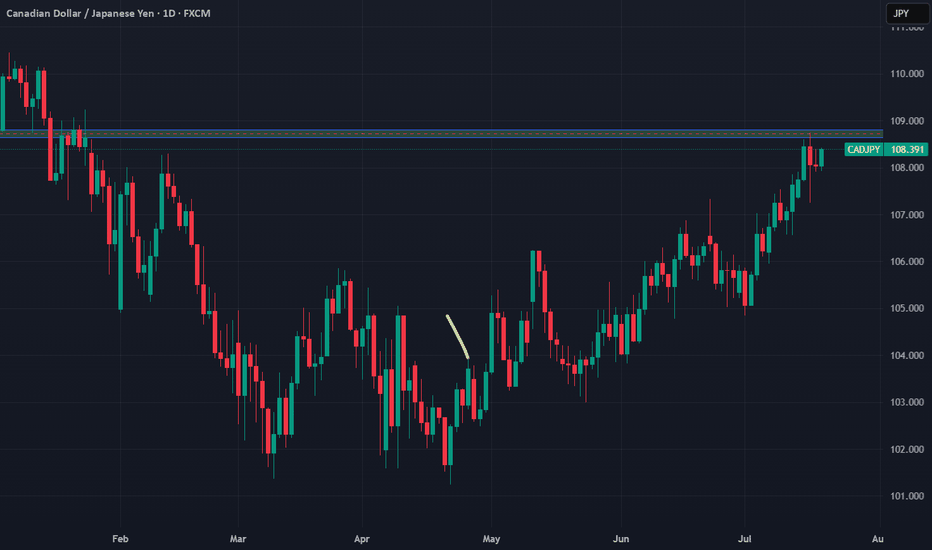This screenshot has height=550, width=932.
Task: Click the Jul label on time axis
Action: click(x=744, y=539)
